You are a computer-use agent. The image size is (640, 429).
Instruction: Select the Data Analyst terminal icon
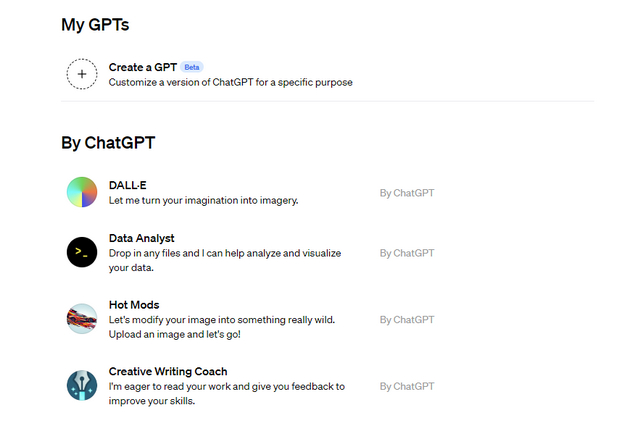pyautogui.click(x=82, y=252)
